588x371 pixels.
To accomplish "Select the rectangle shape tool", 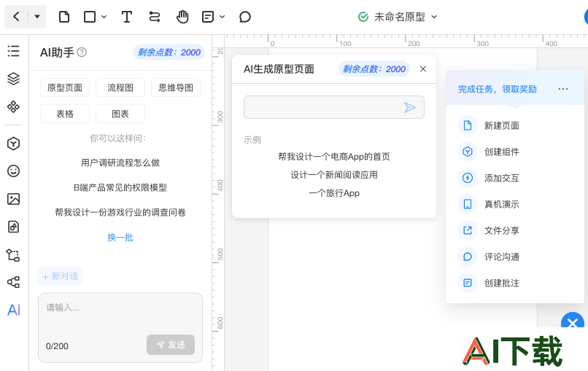I will [x=90, y=17].
